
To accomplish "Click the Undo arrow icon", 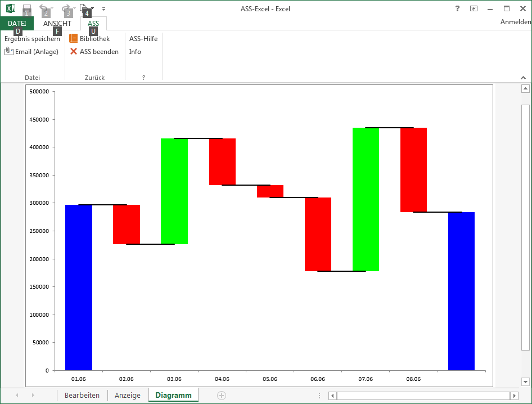I will coord(44,8).
